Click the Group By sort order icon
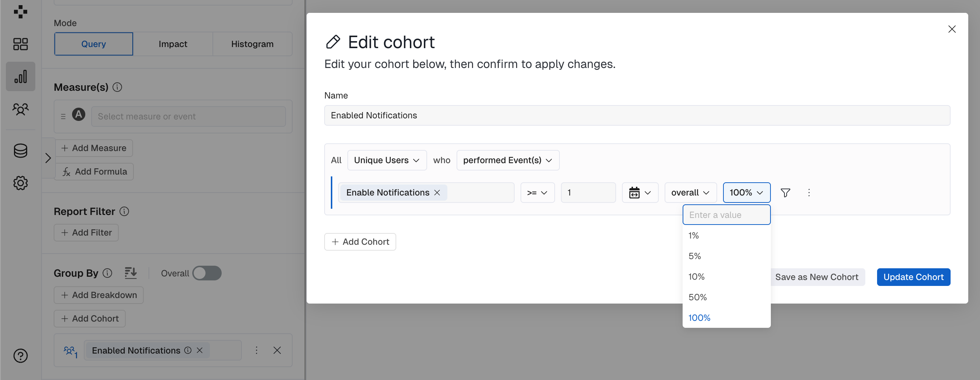The width and height of the screenshot is (980, 380). [x=130, y=273]
